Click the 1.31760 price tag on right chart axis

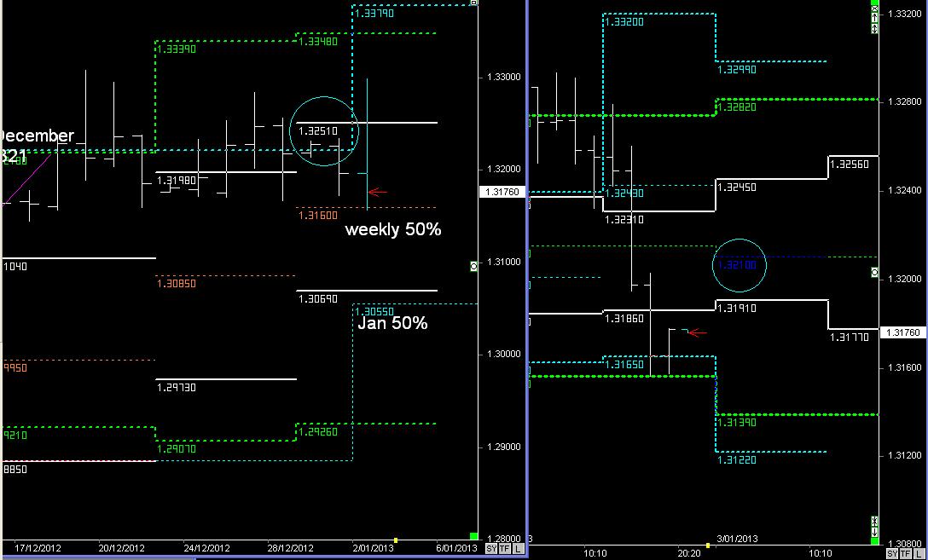click(904, 332)
